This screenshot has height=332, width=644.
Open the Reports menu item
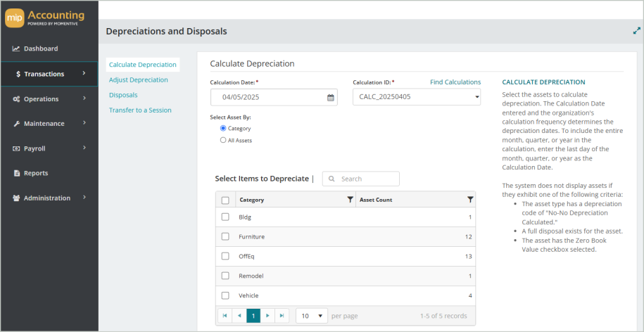49,173
